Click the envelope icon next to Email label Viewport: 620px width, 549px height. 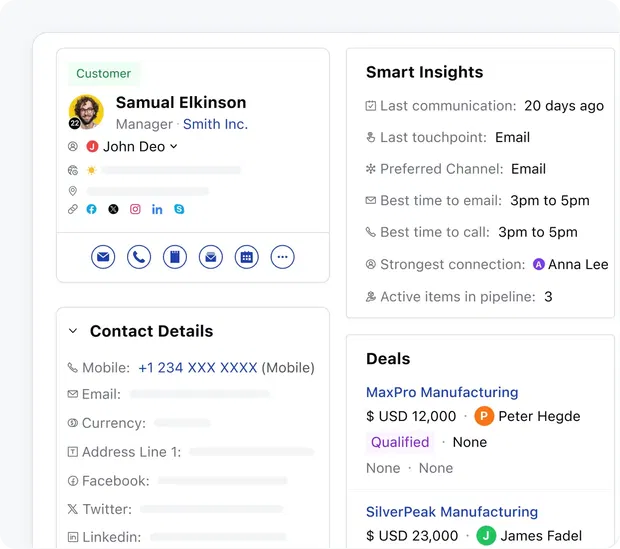click(73, 394)
